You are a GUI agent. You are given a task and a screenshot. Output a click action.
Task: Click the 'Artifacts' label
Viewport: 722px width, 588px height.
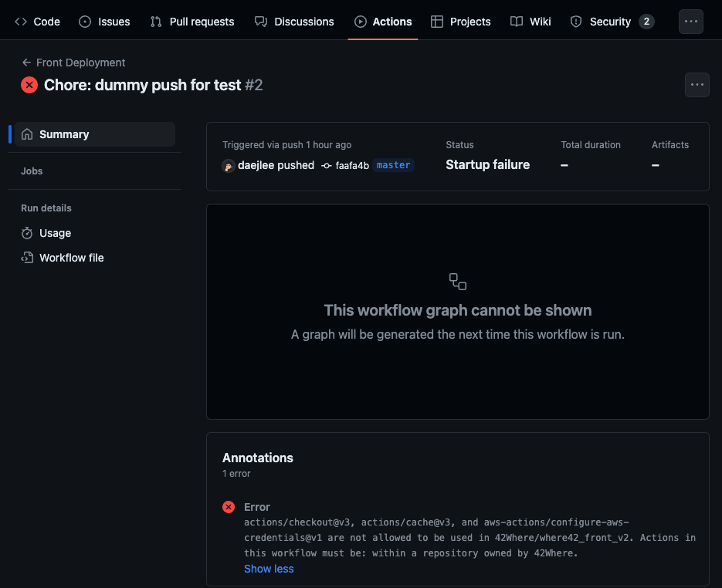[x=670, y=145]
